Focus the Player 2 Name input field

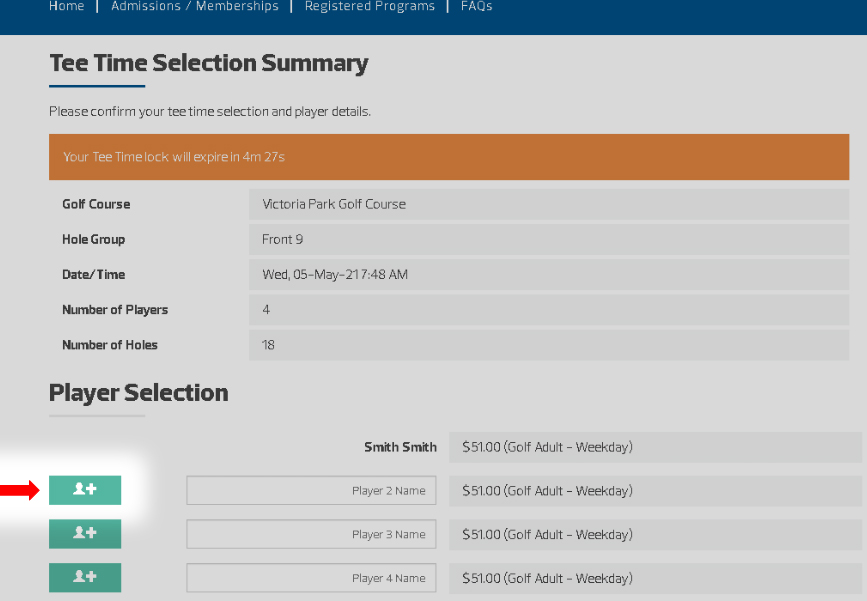311,491
